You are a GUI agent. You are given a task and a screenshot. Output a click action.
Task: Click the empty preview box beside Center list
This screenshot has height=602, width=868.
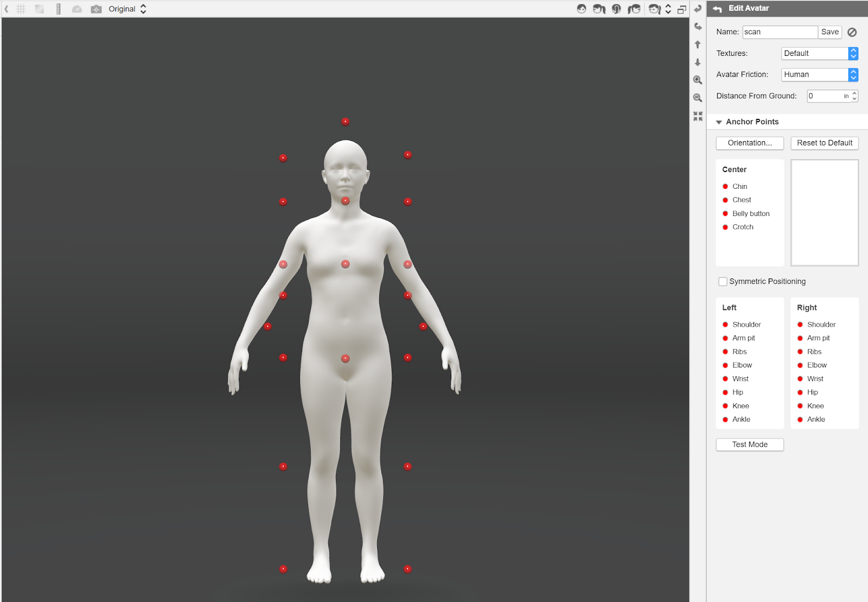coord(825,213)
